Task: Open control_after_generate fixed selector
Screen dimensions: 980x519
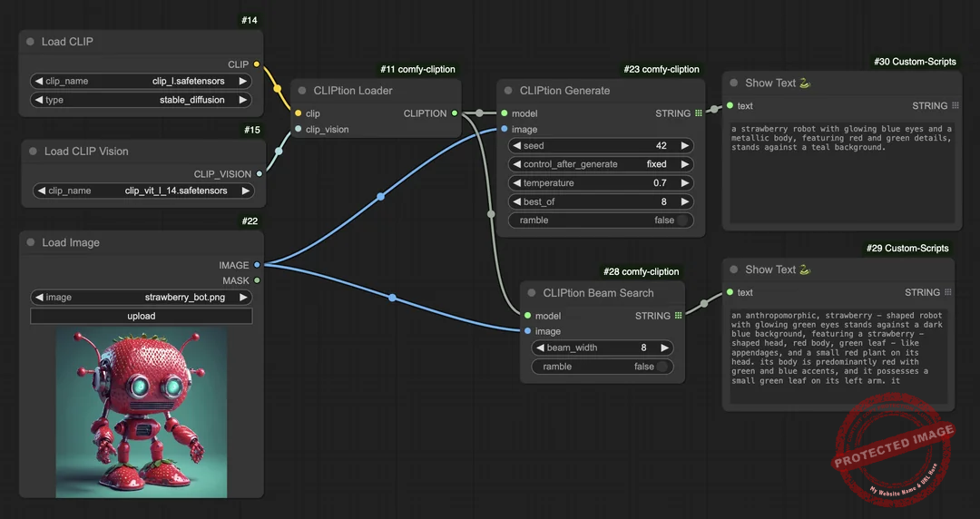Action: pos(601,164)
